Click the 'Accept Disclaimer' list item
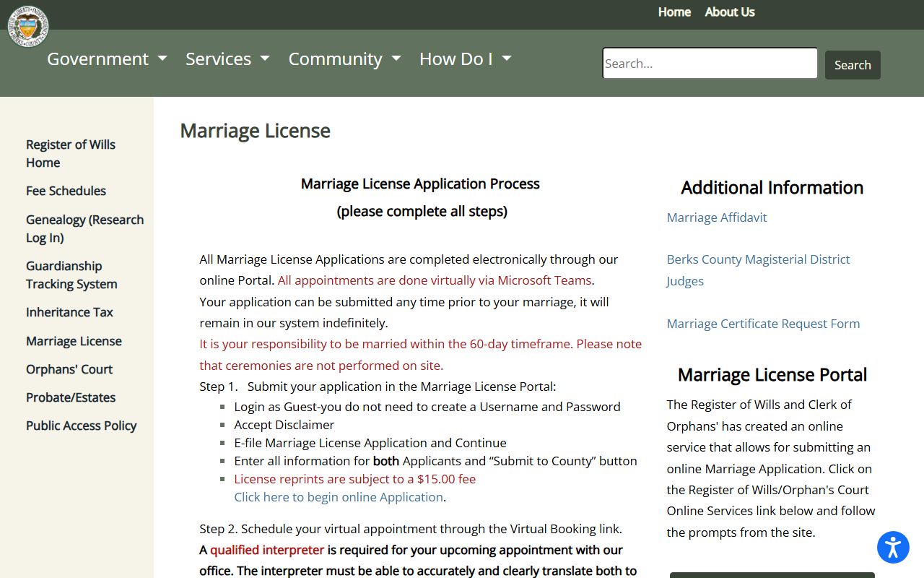Screen dimensions: 924x578 [284, 425]
